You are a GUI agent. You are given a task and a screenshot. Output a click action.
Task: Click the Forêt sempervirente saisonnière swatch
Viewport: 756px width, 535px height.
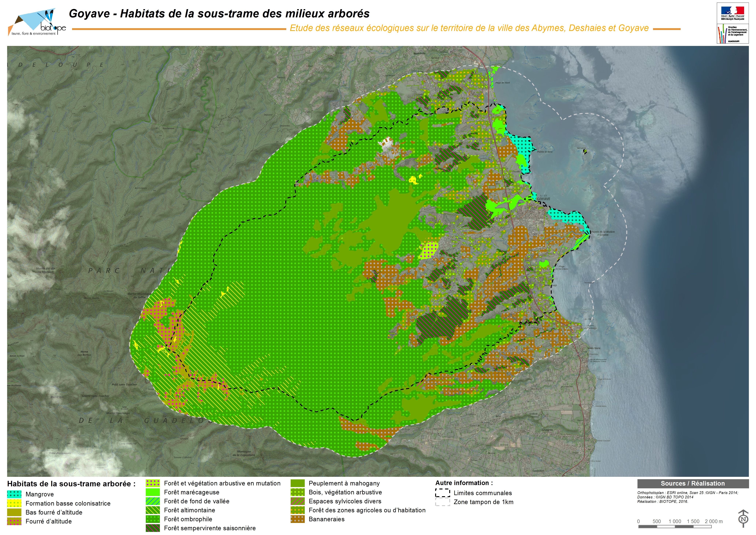[x=153, y=528]
